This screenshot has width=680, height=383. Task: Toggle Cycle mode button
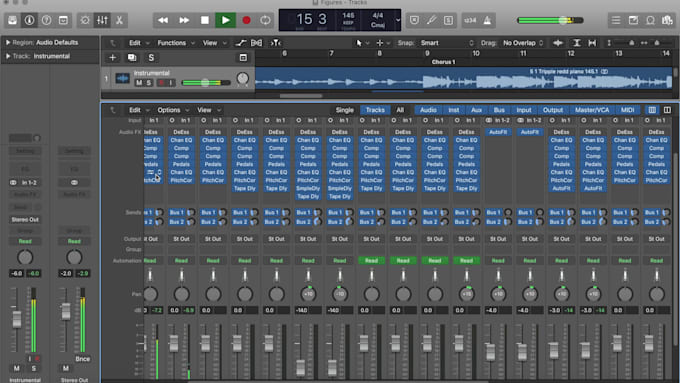tap(265, 20)
